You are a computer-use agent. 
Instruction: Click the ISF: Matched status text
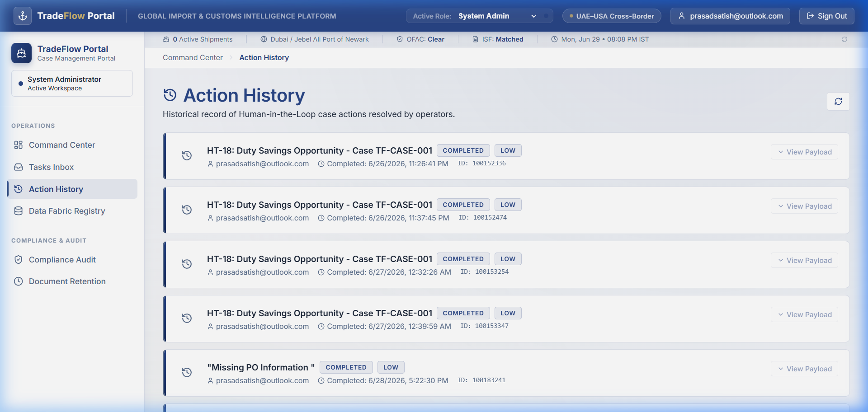pos(503,39)
